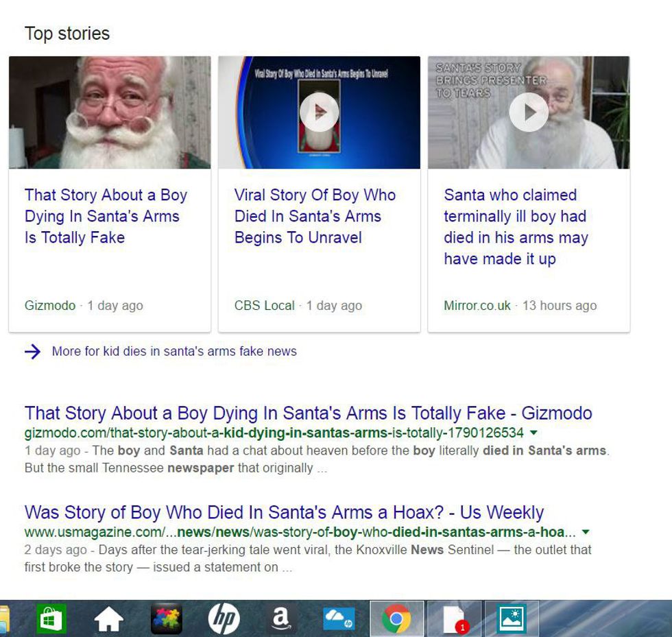The image size is (672, 637).
Task: Switch to Google Chrome in taskbar
Action: point(396,619)
